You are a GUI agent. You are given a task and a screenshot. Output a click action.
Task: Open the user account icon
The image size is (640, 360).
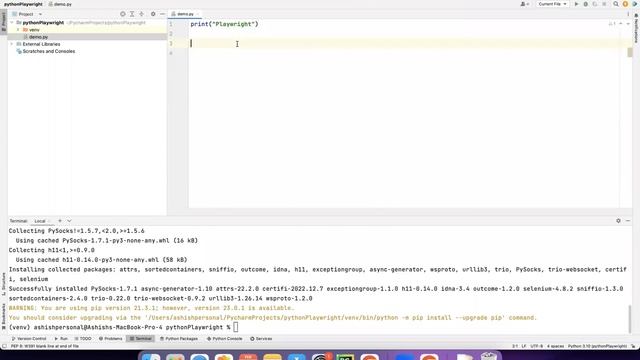pyautogui.click(x=524, y=4)
